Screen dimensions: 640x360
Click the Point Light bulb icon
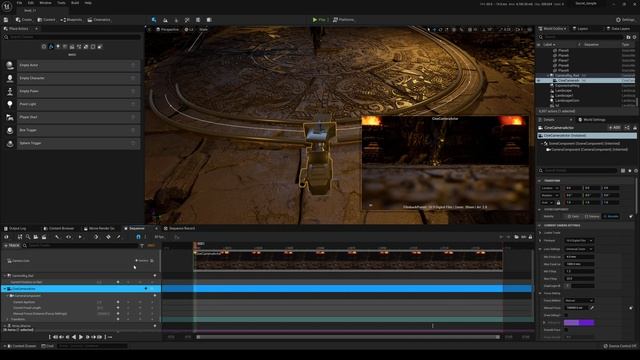(x=10, y=104)
